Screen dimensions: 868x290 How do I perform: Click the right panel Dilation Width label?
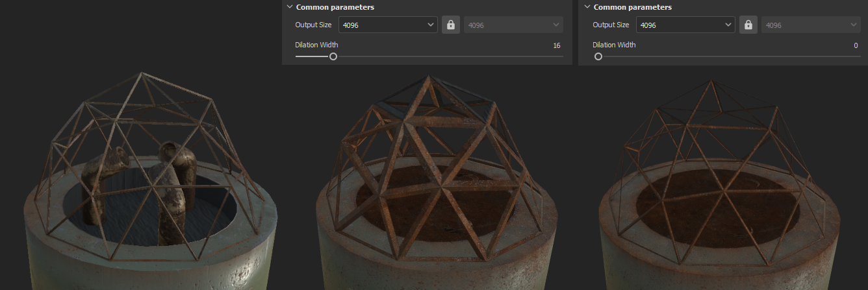point(614,45)
